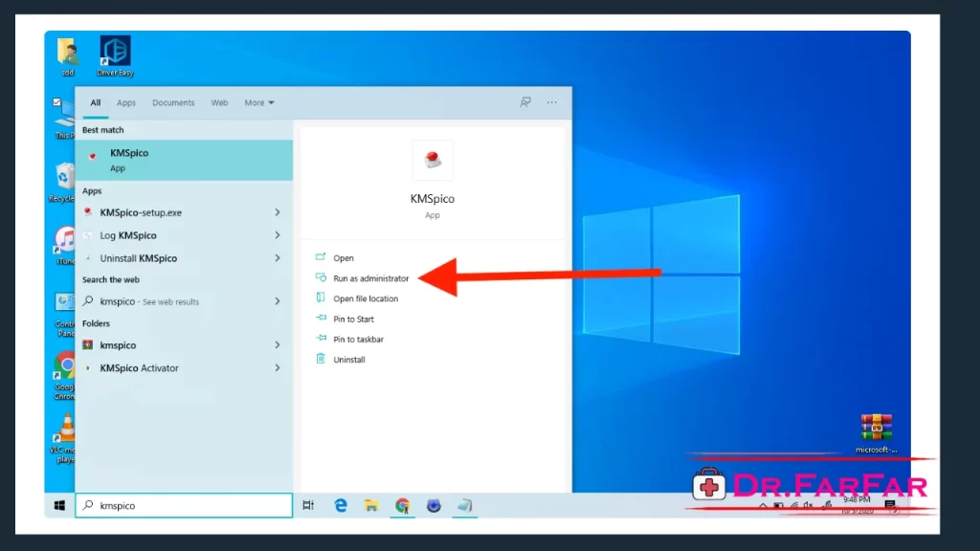Switch to the Documents search tab

point(173,102)
